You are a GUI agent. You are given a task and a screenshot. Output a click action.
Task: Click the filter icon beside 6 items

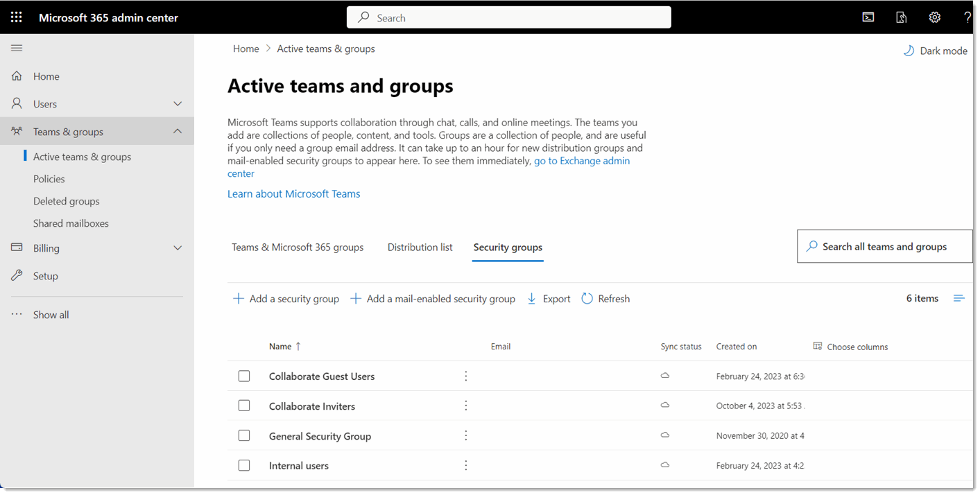coord(959,298)
